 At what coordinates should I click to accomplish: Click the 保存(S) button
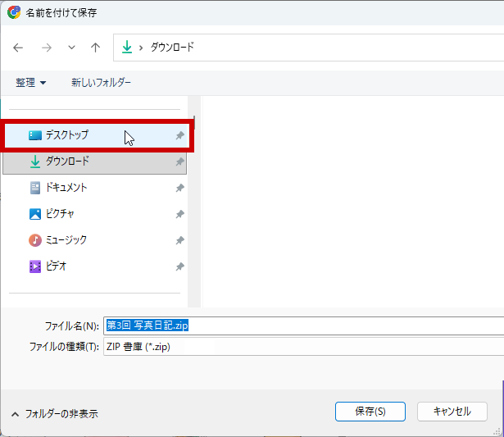coord(370,412)
